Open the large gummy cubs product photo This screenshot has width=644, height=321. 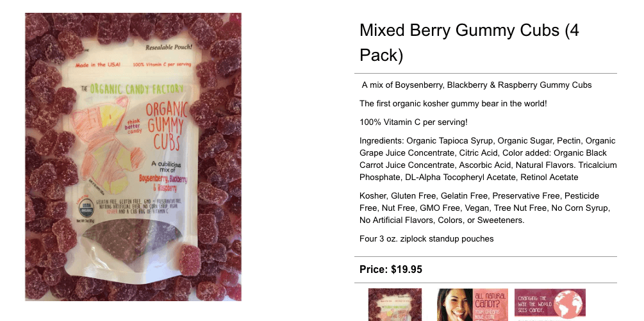pos(133,157)
